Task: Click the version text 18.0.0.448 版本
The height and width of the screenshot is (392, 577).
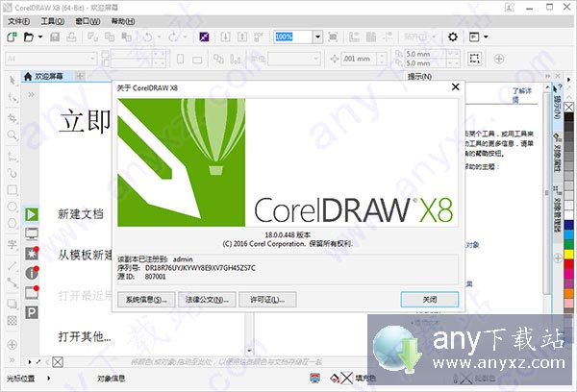Action: (288, 234)
